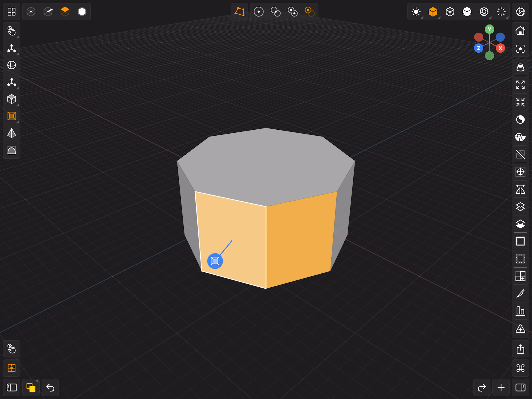Screen dimensions: 532x399
Task: Click the dashed square outline icon
Action: [x=520, y=259]
